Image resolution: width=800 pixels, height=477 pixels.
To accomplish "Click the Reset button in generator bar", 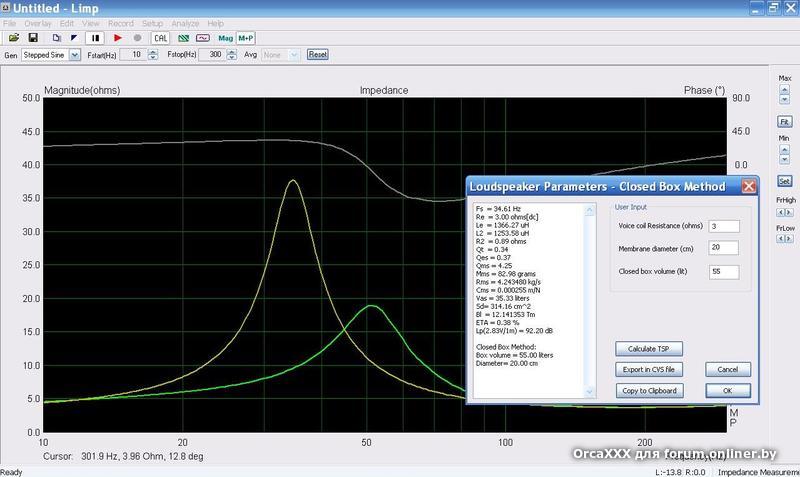I will point(317,54).
